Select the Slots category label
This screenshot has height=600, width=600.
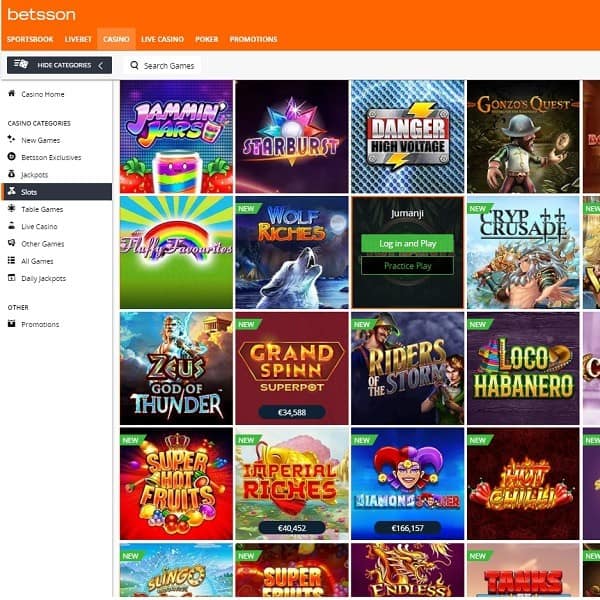point(29,192)
